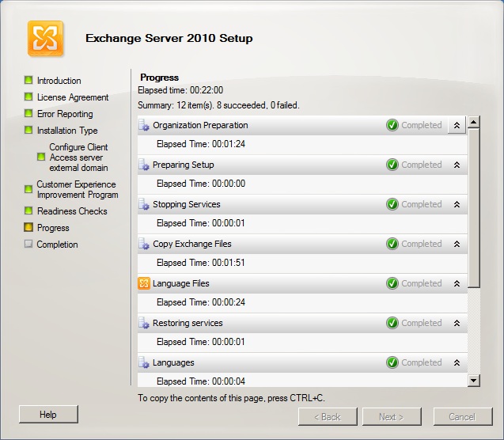Click the yellow Progress step indicator

coord(28,227)
